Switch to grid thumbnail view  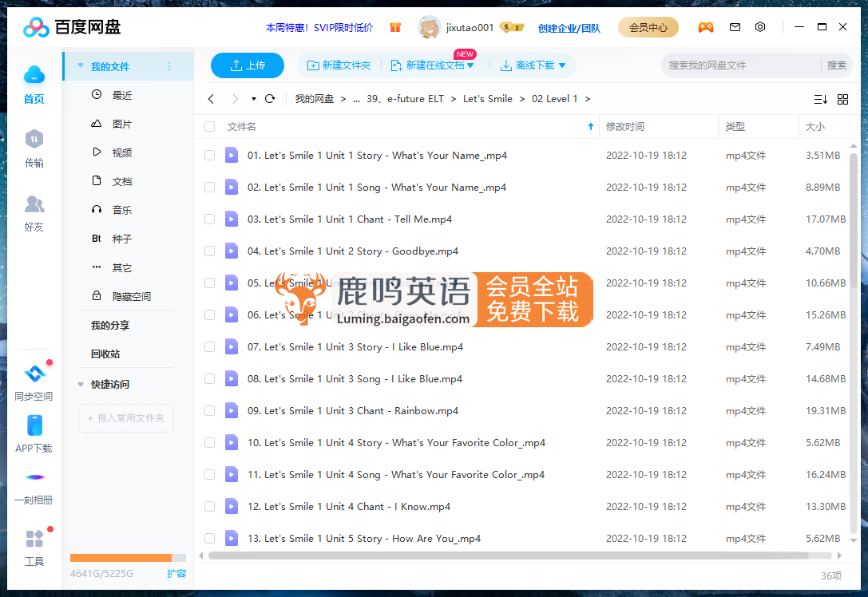tap(842, 100)
